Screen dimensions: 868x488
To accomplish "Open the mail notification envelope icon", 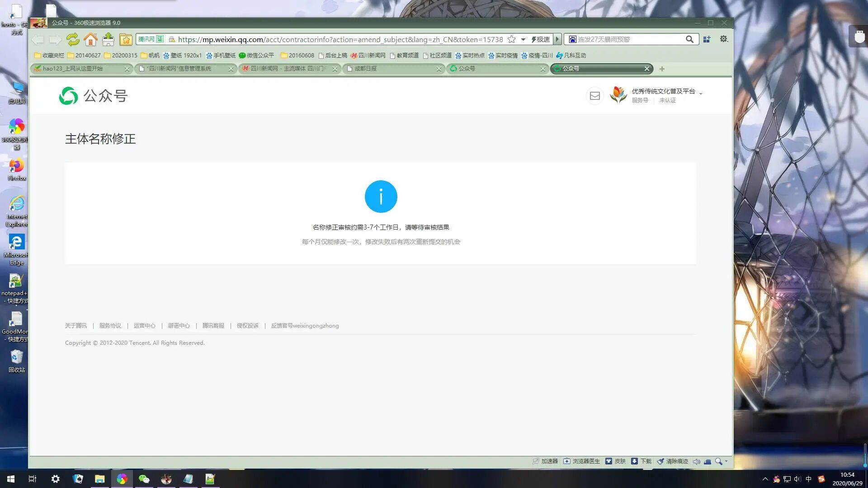I will 594,96.
